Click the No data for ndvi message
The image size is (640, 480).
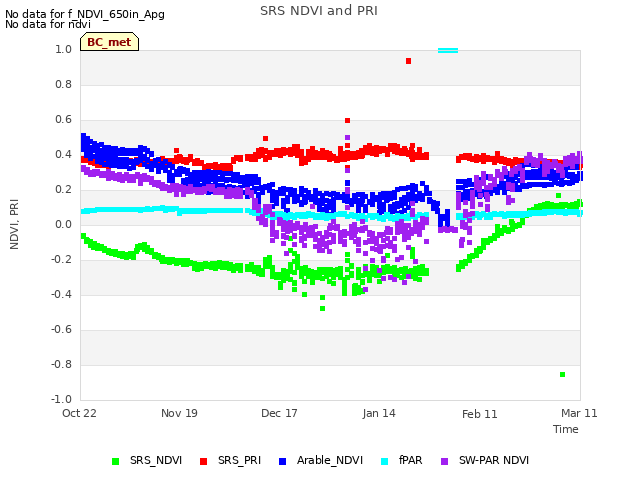pyautogui.click(x=48, y=24)
